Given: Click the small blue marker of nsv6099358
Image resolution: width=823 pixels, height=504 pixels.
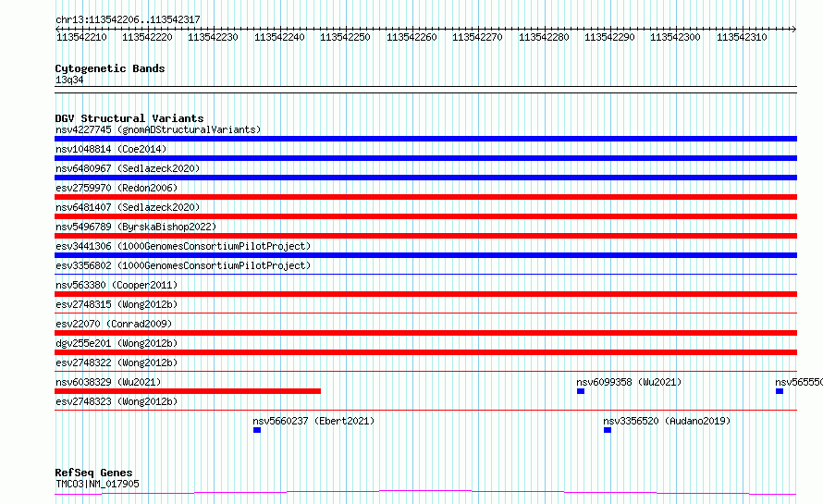Looking at the screenshot, I should click(581, 391).
